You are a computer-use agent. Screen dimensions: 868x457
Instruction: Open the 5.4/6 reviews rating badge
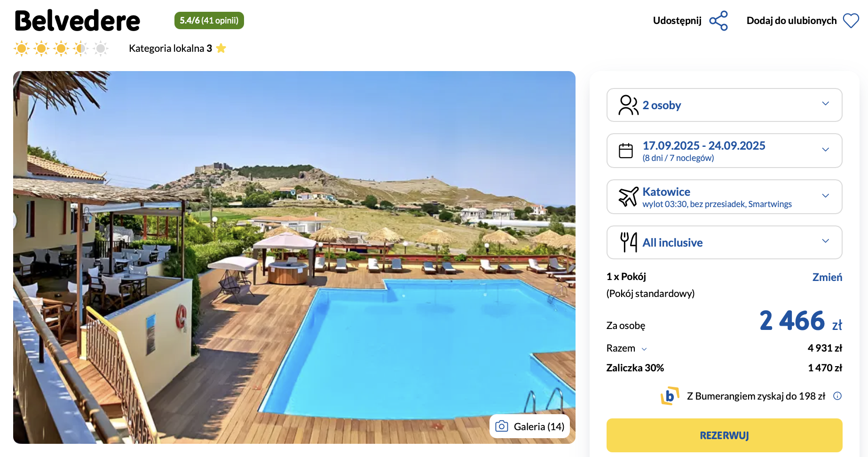(x=209, y=21)
